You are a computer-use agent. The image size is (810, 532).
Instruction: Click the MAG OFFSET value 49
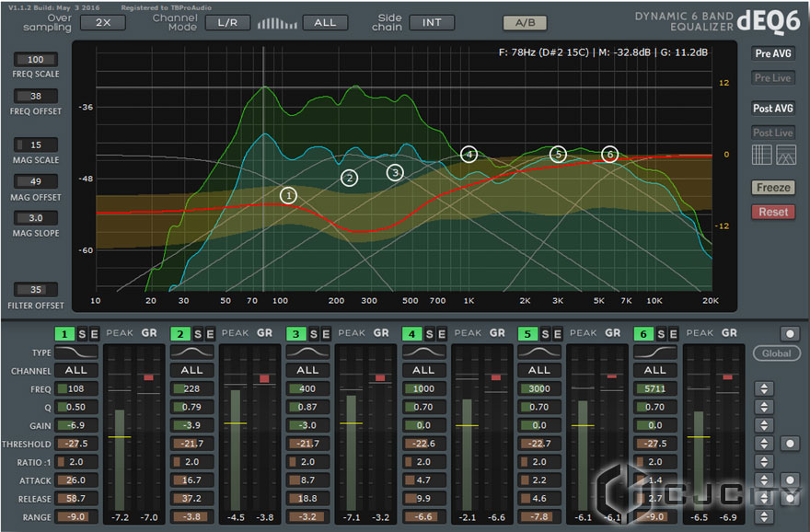point(36,181)
